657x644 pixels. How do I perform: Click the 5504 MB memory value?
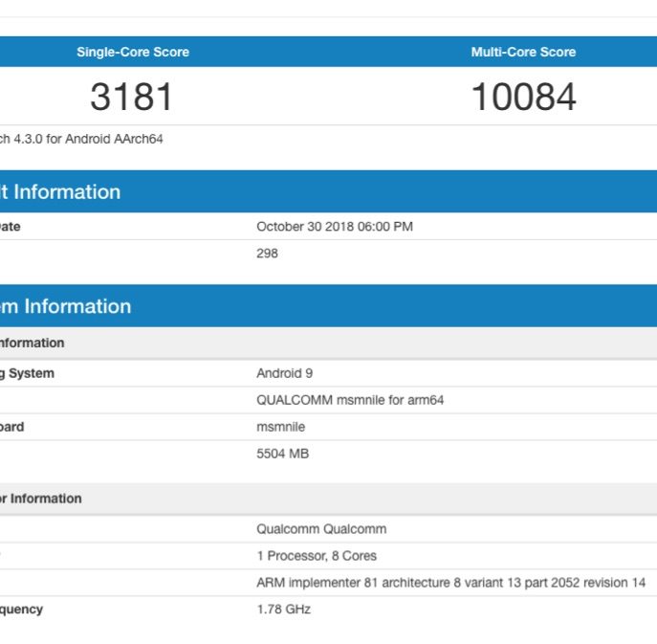tap(282, 454)
